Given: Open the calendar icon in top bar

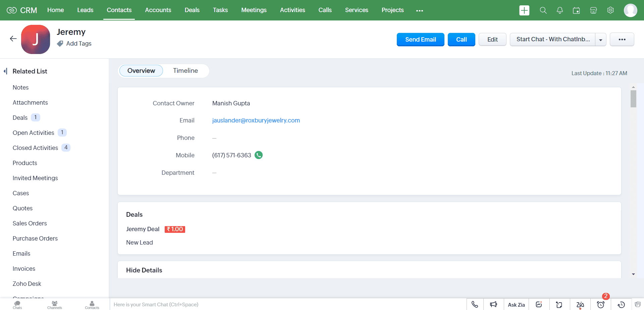Looking at the screenshot, I should click(576, 10).
